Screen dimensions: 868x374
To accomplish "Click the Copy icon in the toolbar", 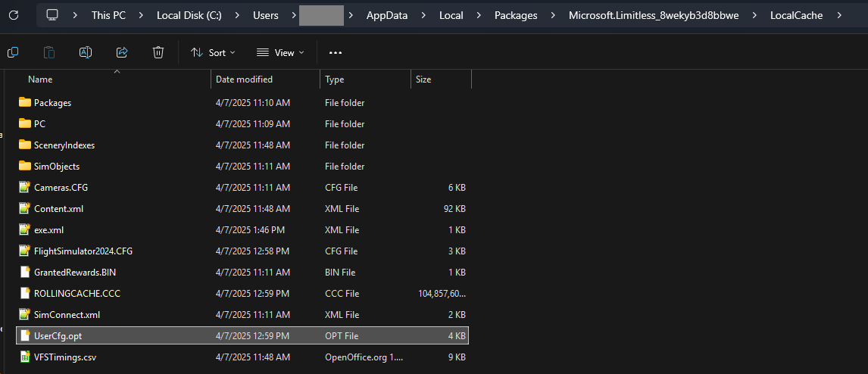I will pos(13,52).
